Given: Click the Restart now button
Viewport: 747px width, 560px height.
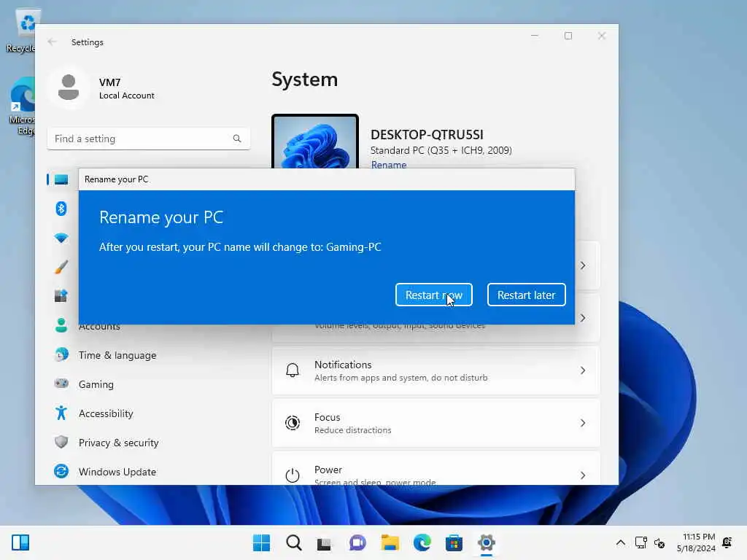Looking at the screenshot, I should pyautogui.click(x=433, y=295).
